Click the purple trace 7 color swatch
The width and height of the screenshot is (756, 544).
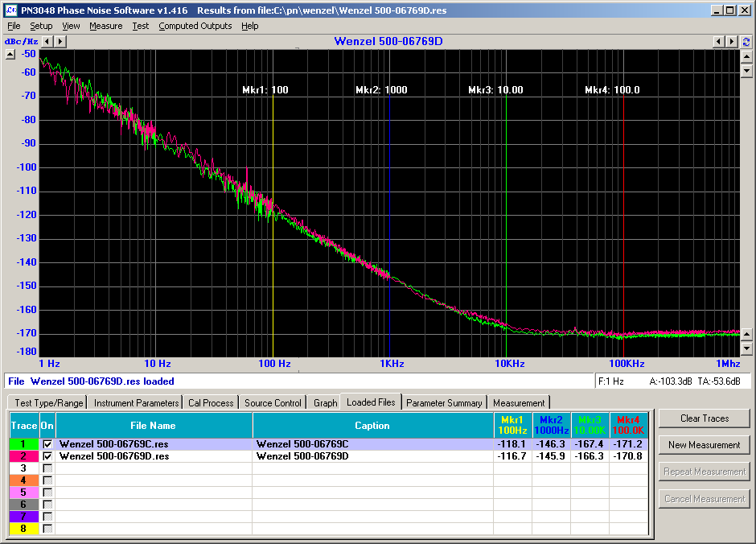pyautogui.click(x=23, y=517)
